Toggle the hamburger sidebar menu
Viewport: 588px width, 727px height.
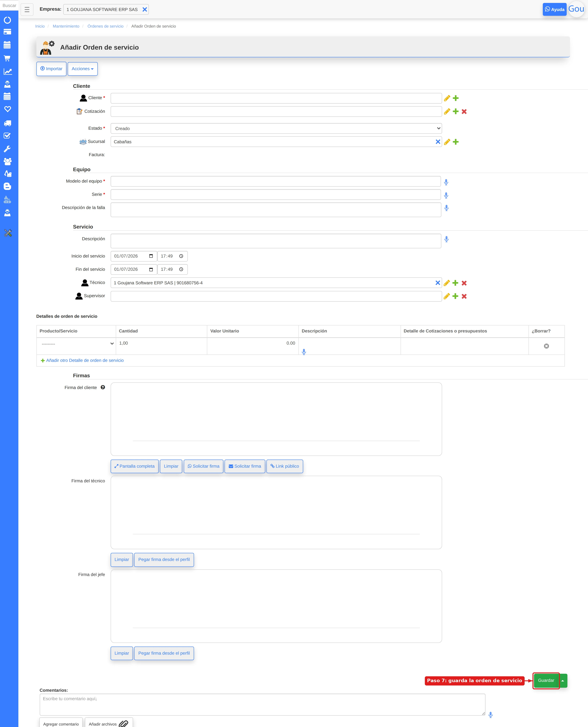coord(27,10)
